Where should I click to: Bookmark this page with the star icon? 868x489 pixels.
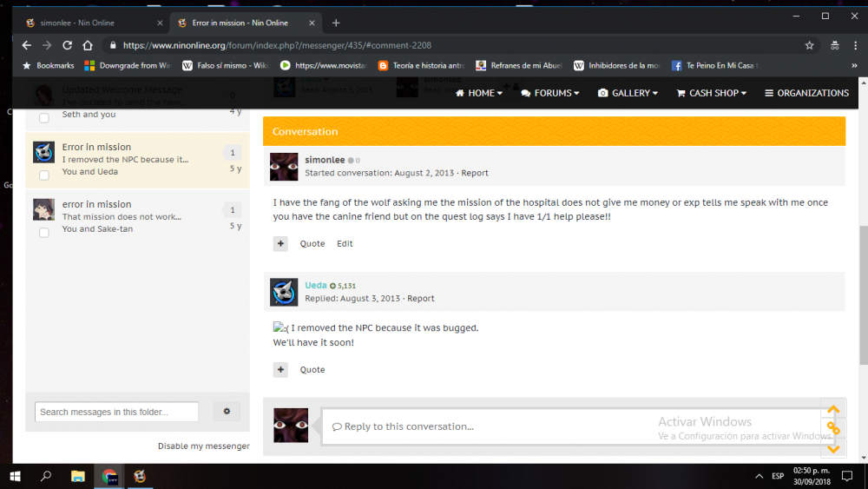[809, 45]
